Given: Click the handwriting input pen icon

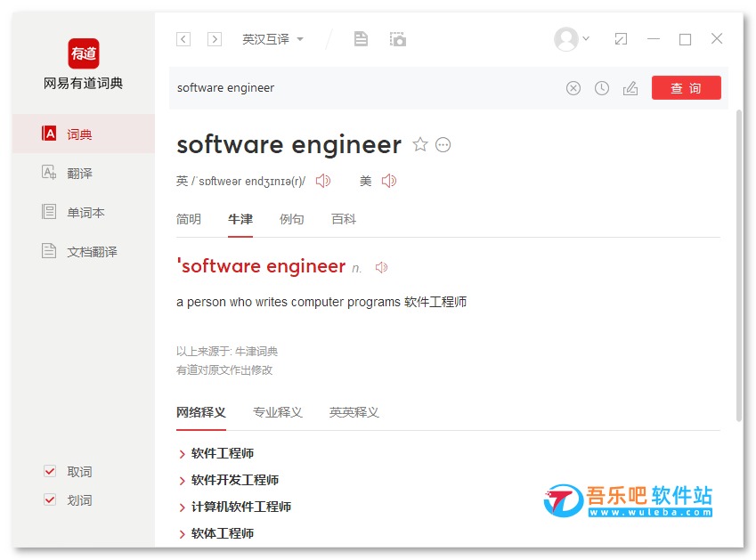Looking at the screenshot, I should pyautogui.click(x=630, y=88).
